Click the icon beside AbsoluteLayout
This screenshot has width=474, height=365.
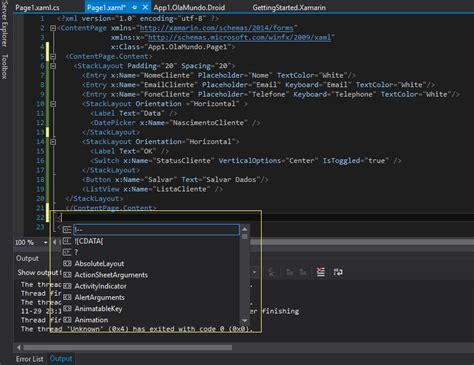pyautogui.click(x=67, y=264)
